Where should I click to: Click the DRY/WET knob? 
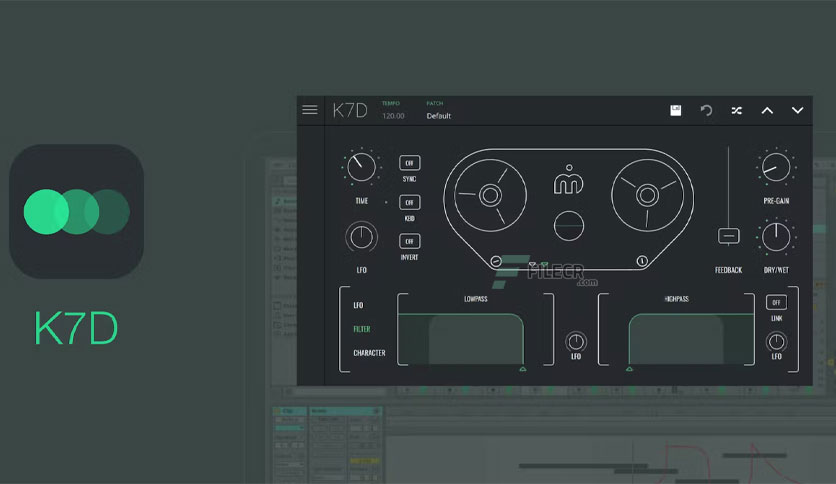pyautogui.click(x=776, y=237)
